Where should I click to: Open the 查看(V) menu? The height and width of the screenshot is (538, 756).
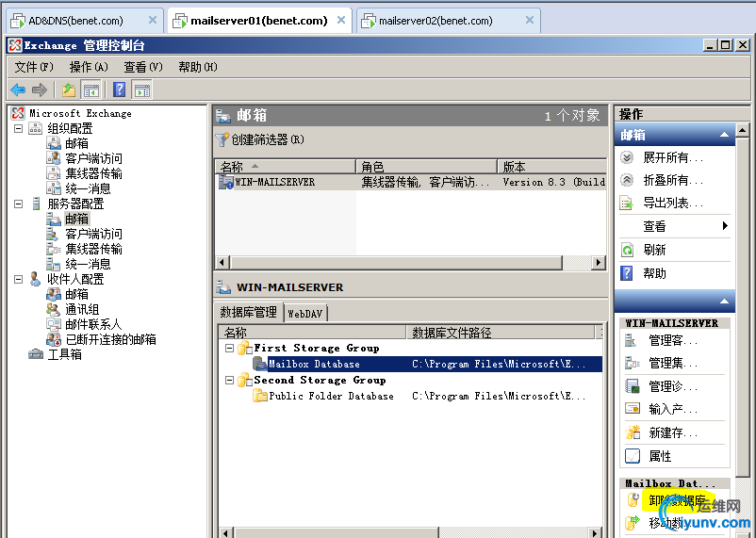click(143, 67)
